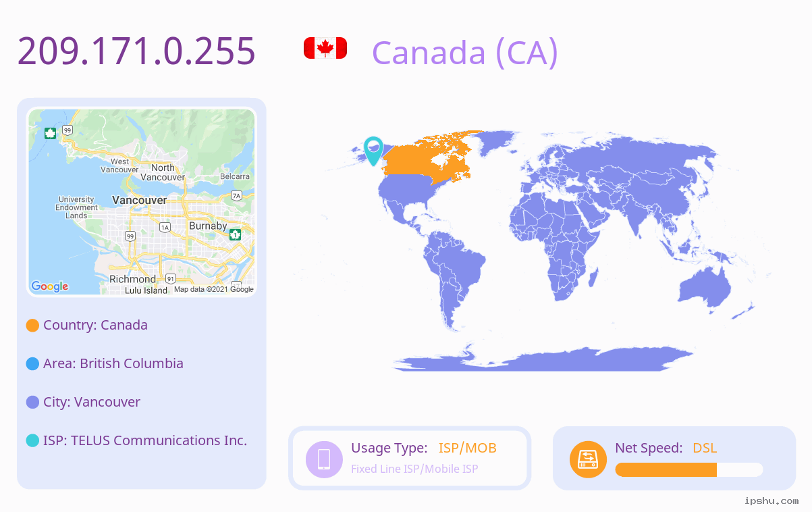Click the Area: British Columbia label

(113, 363)
